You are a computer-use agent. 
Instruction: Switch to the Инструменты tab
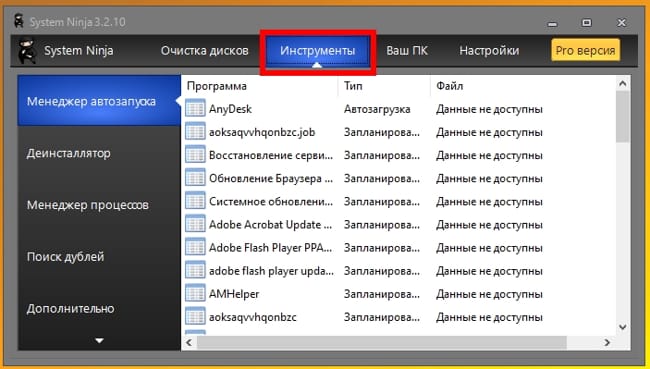tap(318, 51)
